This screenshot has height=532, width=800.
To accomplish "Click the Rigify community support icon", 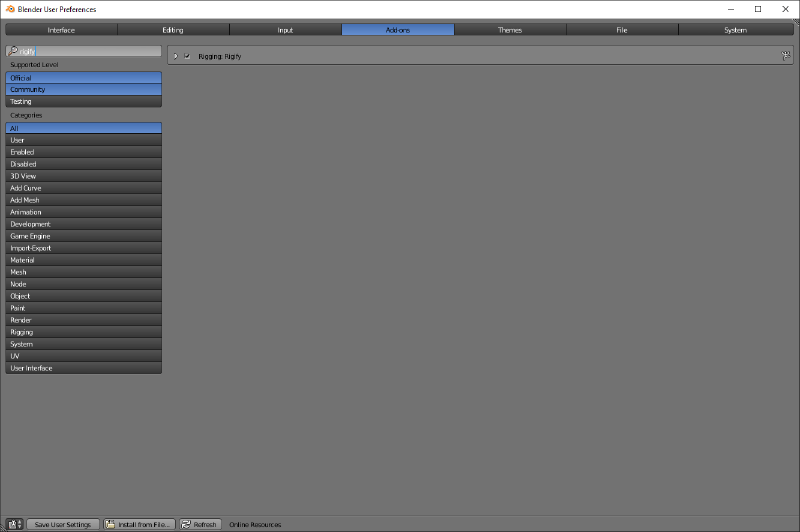I will pyautogui.click(x=786, y=56).
